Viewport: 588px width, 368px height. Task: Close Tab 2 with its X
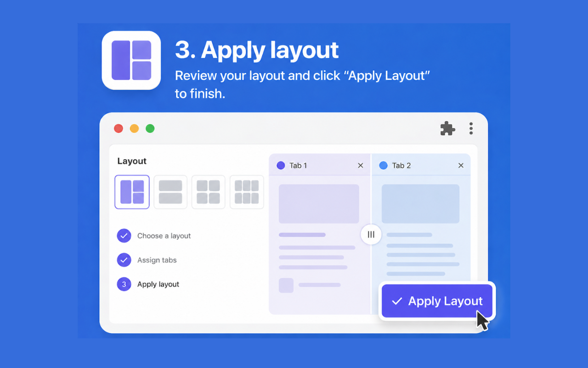pos(461,166)
